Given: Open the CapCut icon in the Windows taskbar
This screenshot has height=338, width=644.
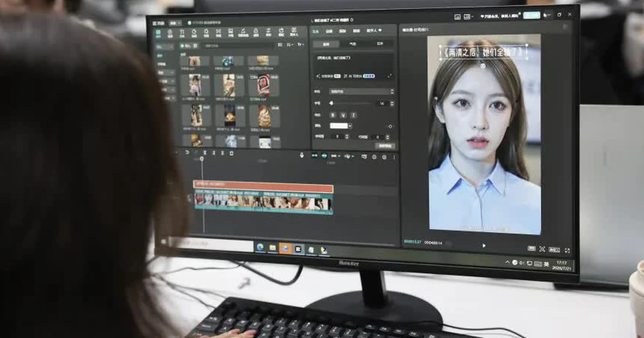Looking at the screenshot, I should (298, 249).
